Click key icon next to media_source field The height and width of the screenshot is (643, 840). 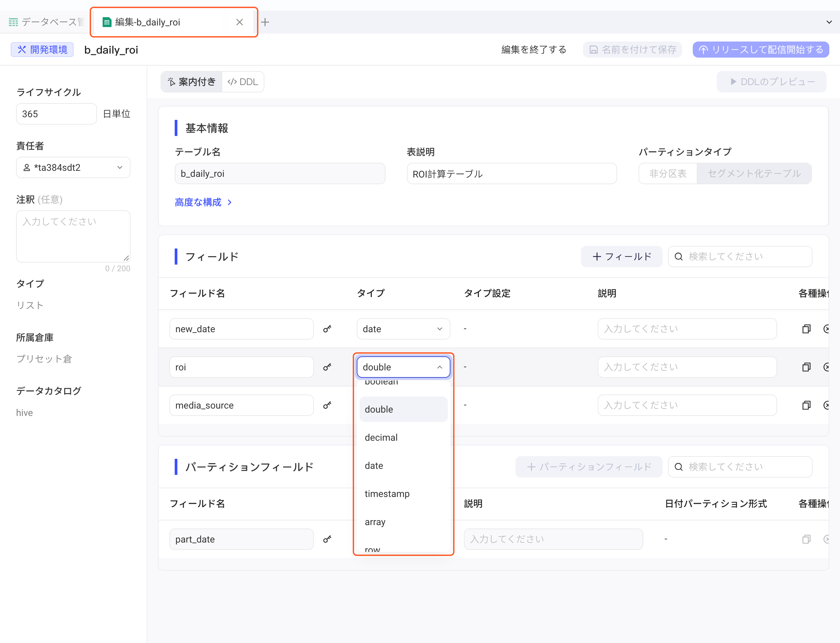(327, 405)
